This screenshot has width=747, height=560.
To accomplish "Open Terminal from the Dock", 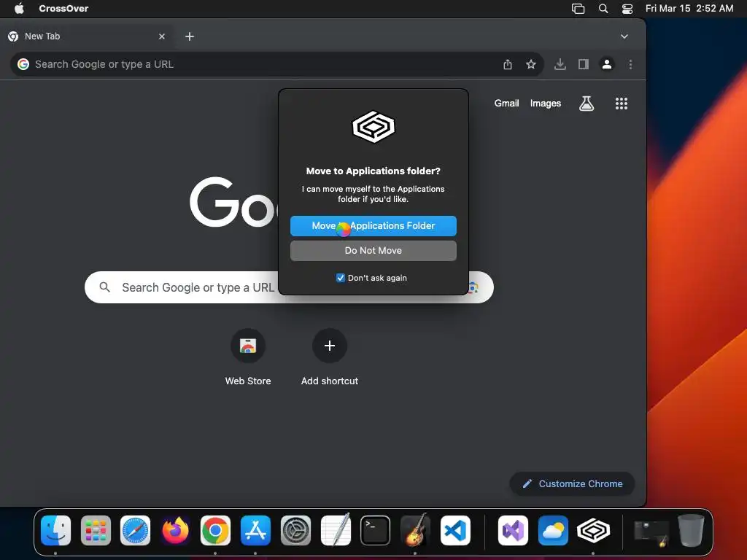I will tap(375, 531).
